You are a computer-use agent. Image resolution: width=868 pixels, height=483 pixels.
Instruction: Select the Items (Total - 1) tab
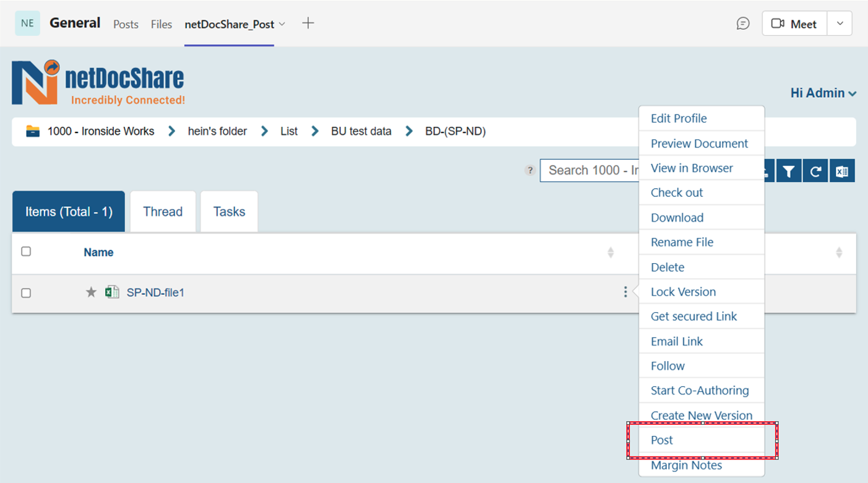click(69, 212)
